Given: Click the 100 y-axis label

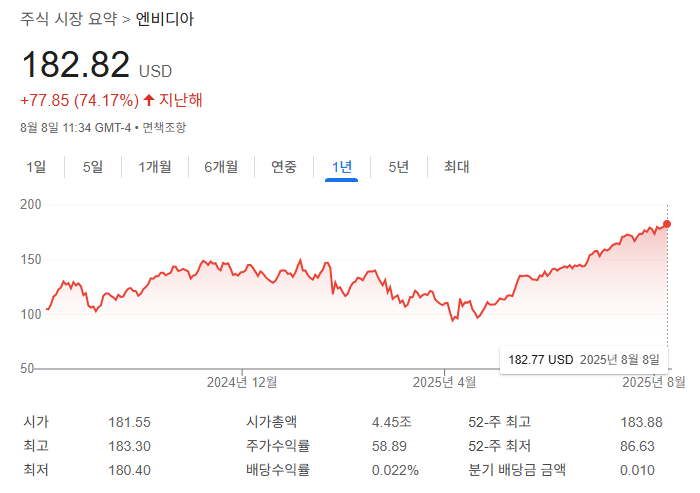Looking at the screenshot, I should [x=31, y=314].
